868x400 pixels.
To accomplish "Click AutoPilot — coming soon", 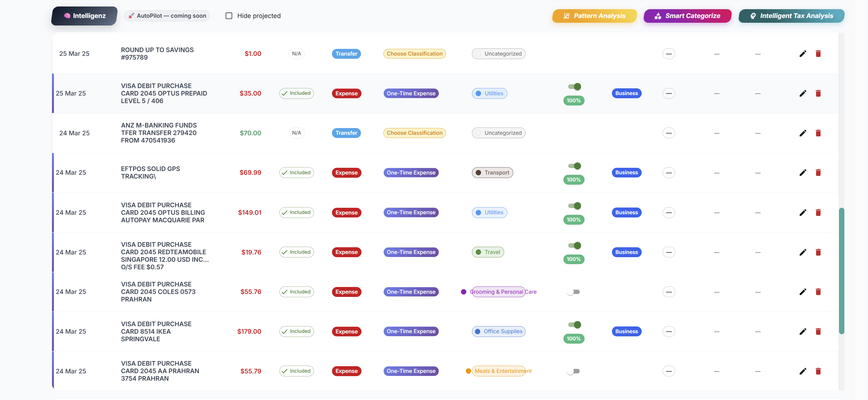I will click(x=167, y=16).
